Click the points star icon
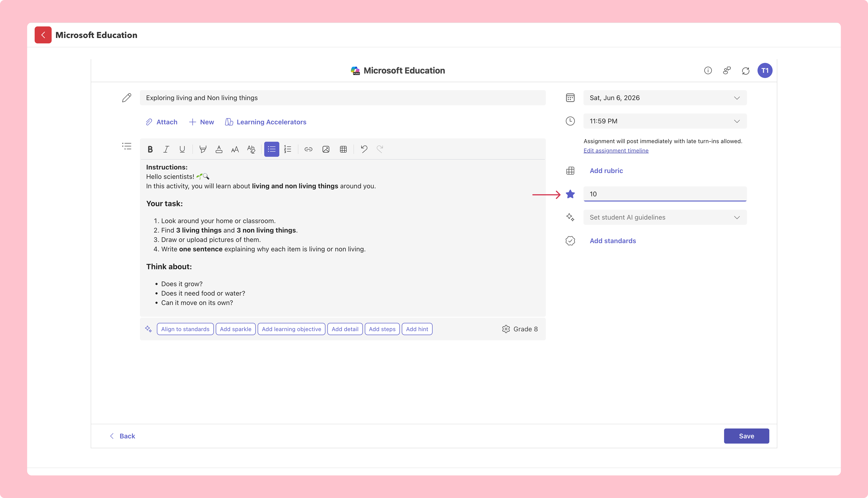Viewport: 868px width, 498px height. click(x=570, y=194)
